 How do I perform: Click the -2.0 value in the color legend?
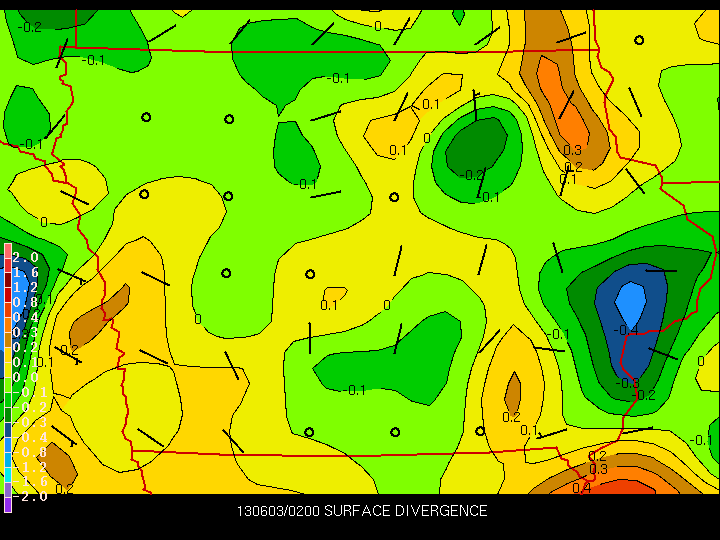(30, 496)
